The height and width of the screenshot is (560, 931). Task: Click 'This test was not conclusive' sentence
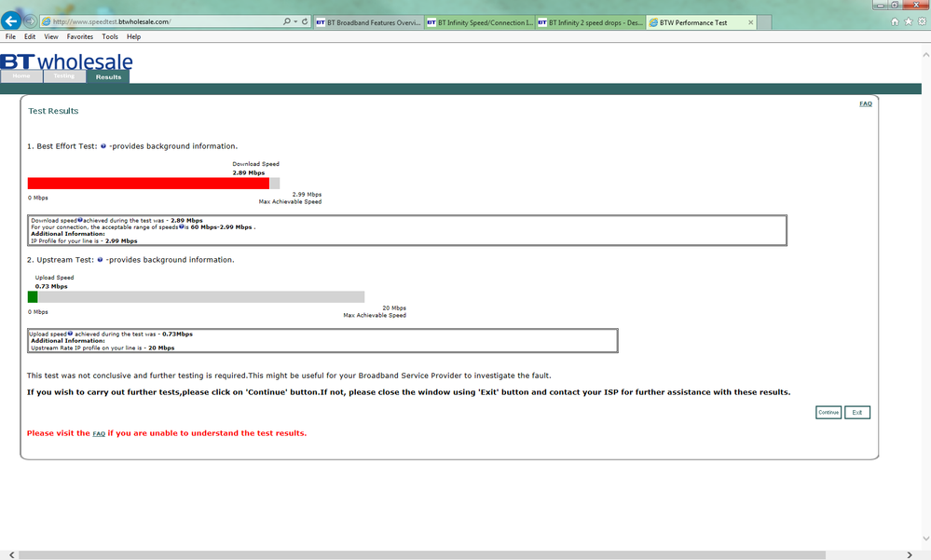289,376
